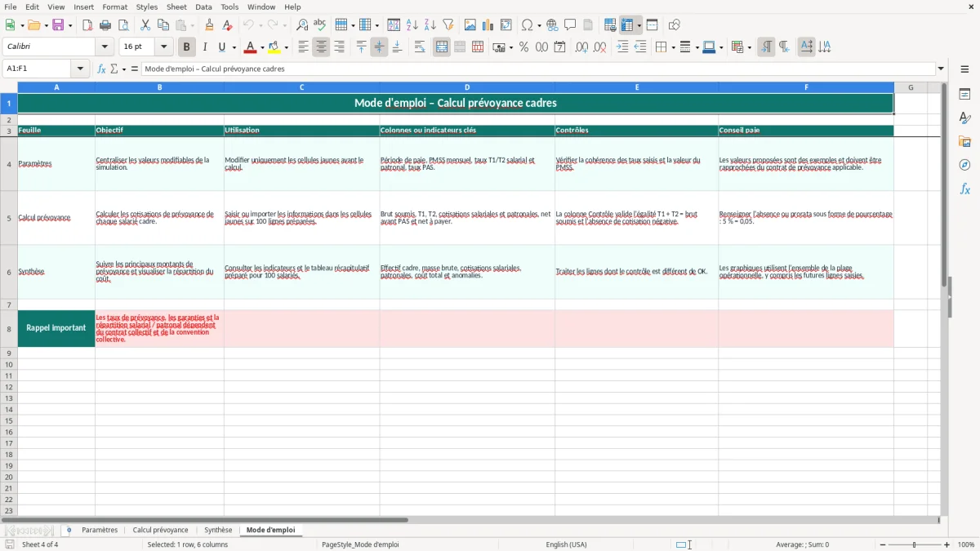Screen dimensions: 980x551
Task: Open the Borders dropdown arrow
Action: [x=673, y=47]
